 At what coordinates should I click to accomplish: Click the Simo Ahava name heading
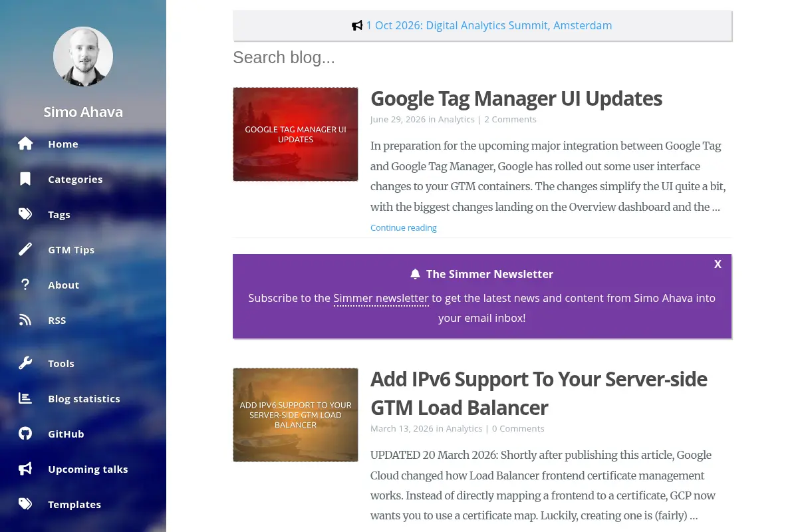83,112
